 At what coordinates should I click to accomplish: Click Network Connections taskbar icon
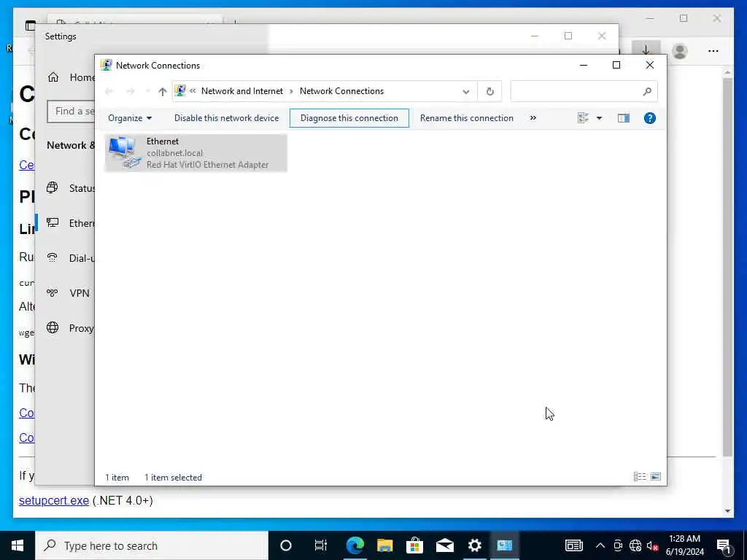click(x=505, y=545)
